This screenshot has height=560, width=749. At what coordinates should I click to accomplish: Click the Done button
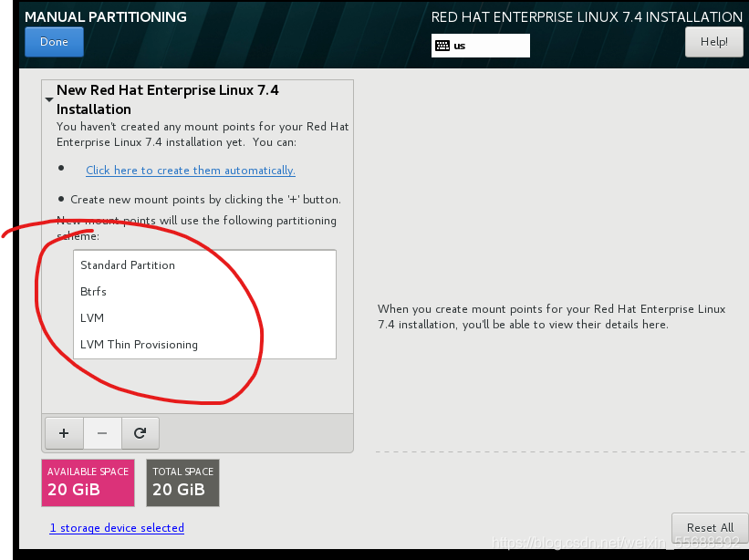(54, 42)
